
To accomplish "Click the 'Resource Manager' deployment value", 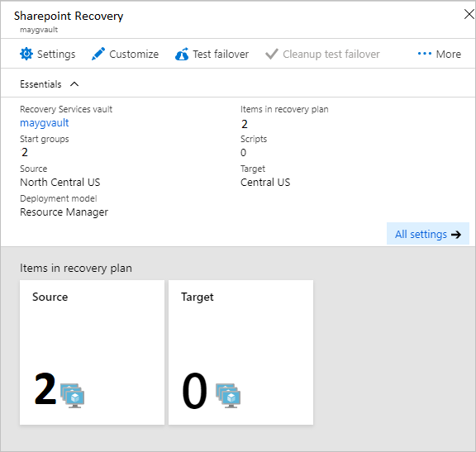I will (64, 212).
